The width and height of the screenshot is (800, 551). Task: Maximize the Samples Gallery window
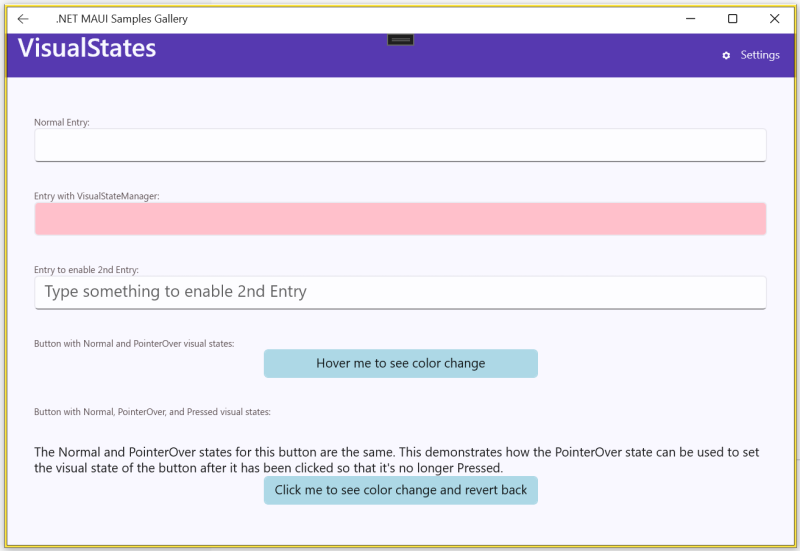click(x=733, y=19)
